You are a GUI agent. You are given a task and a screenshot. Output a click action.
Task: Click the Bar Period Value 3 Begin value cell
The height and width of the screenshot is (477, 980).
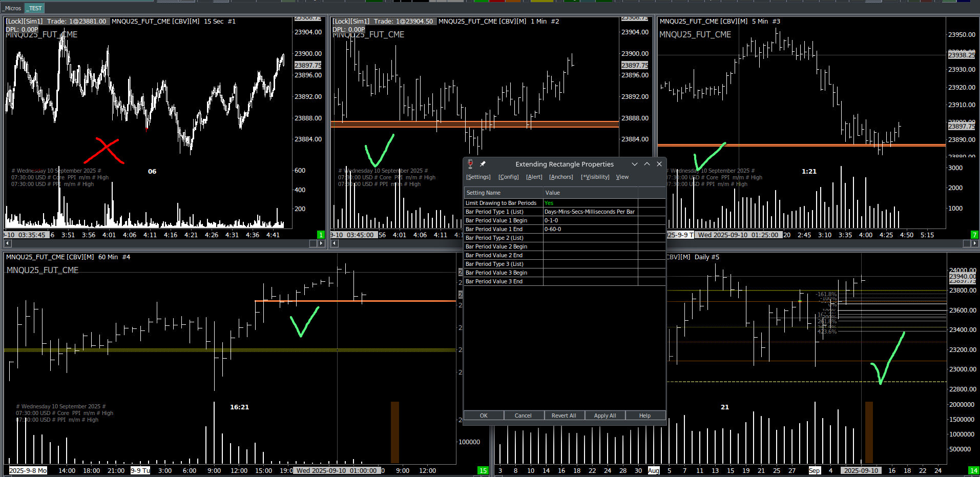(x=590, y=273)
